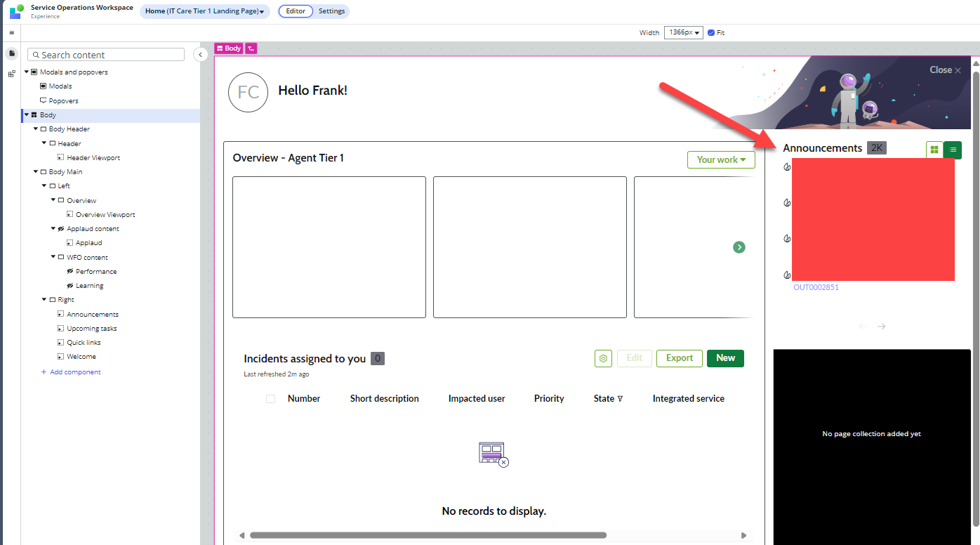Image resolution: width=980 pixels, height=545 pixels.
Task: Open the Home IT Care landing page dropdown
Action: pos(204,11)
